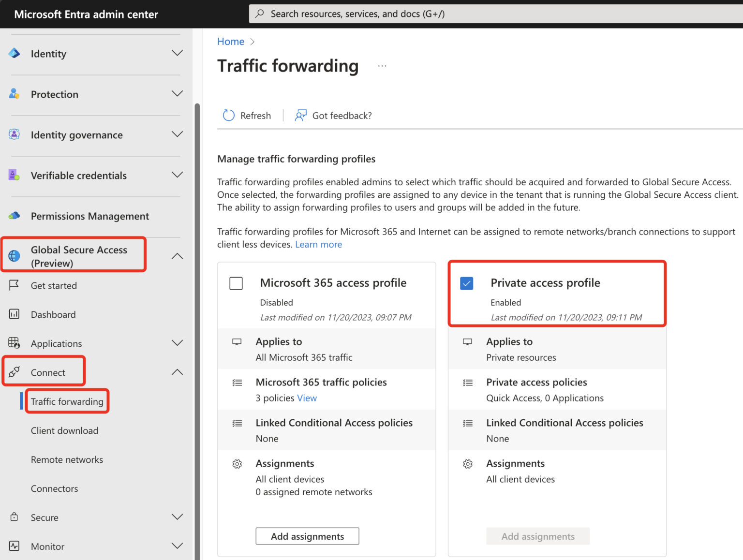The height and width of the screenshot is (560, 743).
Task: Expand the Monitor section
Action: (177, 545)
